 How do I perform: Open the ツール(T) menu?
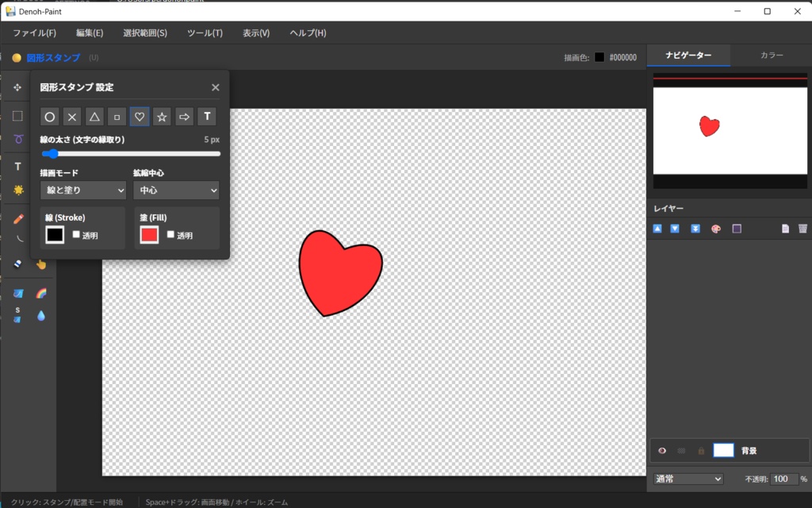205,33
